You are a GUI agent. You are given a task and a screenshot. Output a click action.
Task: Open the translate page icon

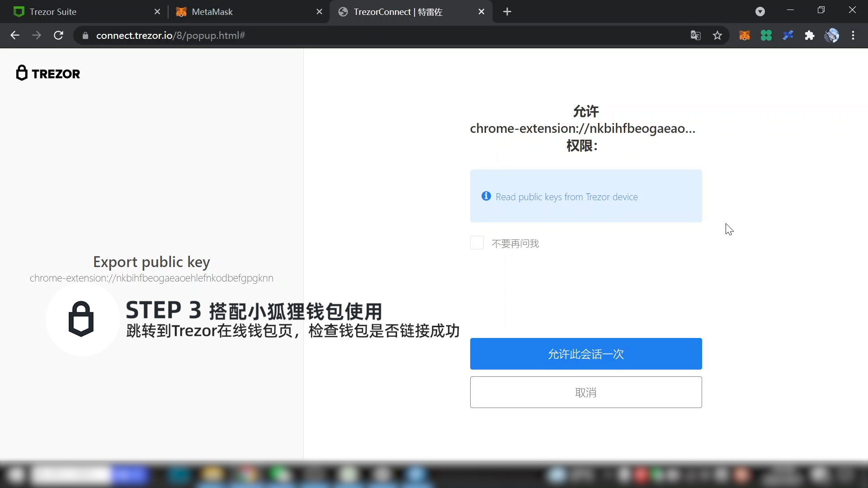click(x=695, y=35)
